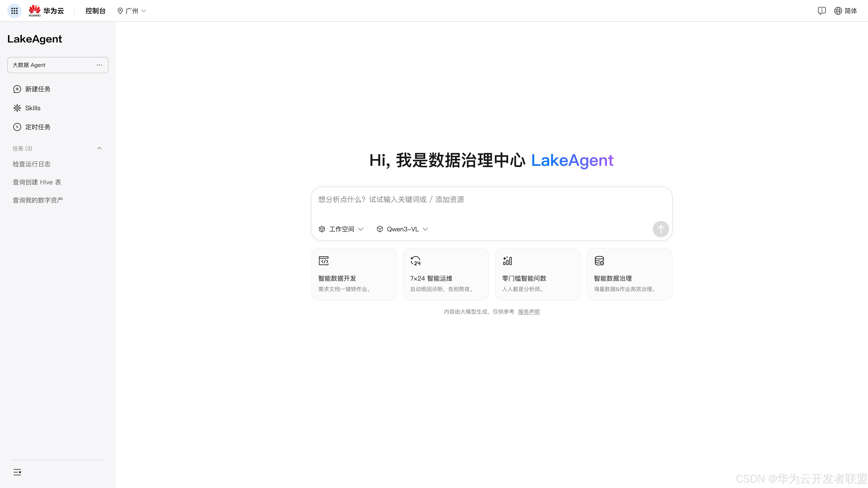Image resolution: width=868 pixels, height=488 pixels.
Task: Open the 控制台 console link
Action: point(95,11)
